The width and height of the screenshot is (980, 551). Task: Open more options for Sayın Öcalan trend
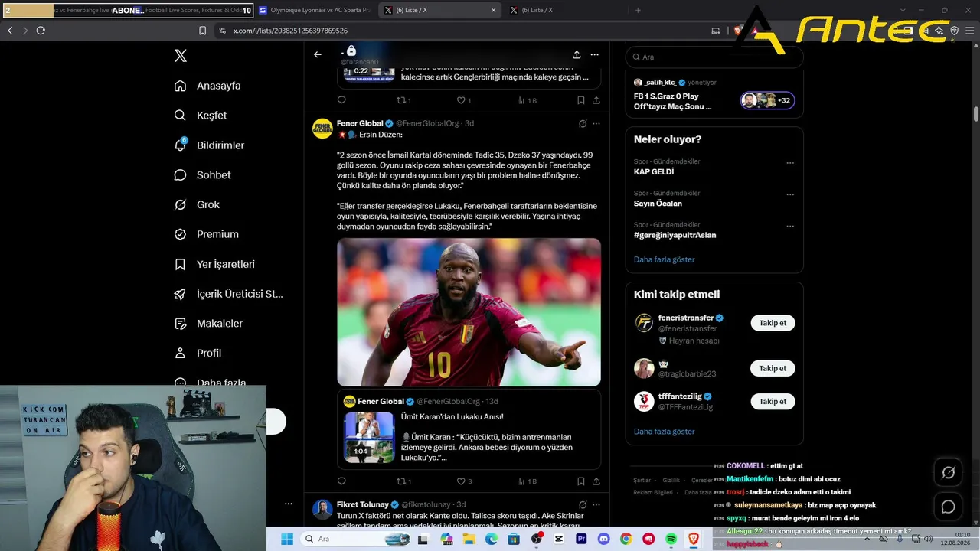coord(790,194)
